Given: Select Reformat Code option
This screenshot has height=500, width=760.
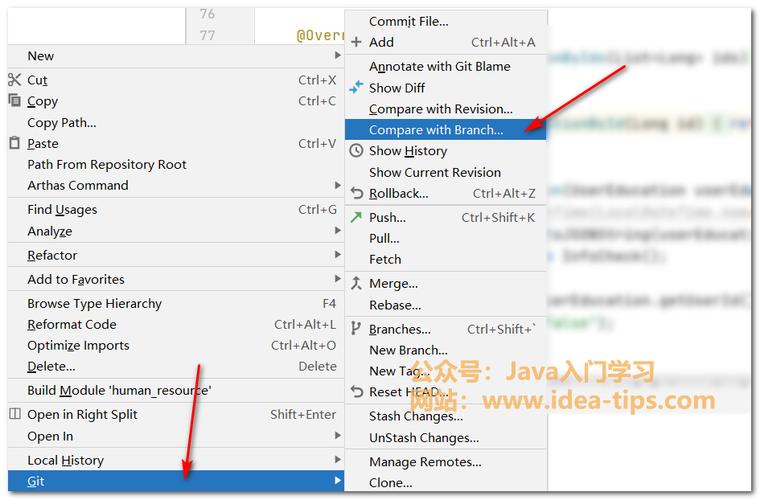Looking at the screenshot, I should click(72, 325).
